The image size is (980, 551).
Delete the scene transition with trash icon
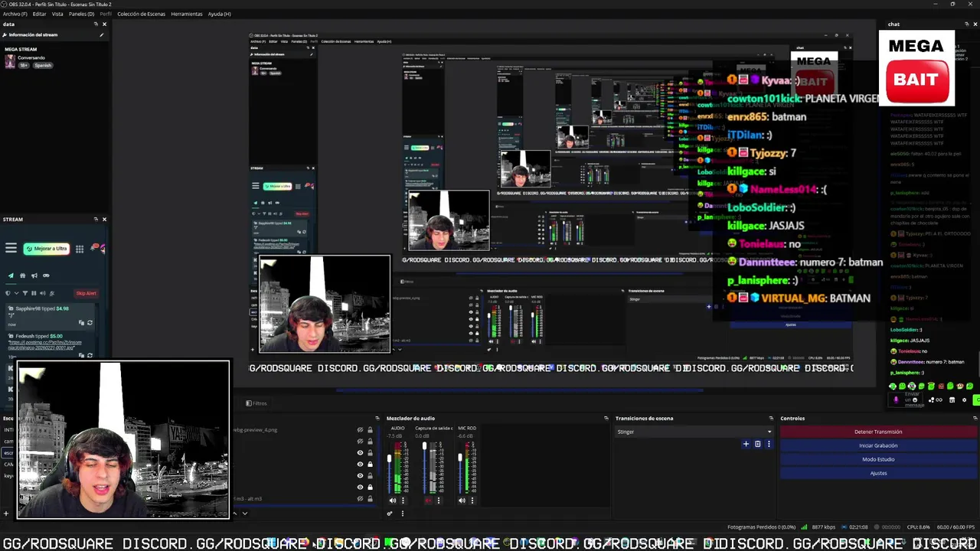[758, 444]
